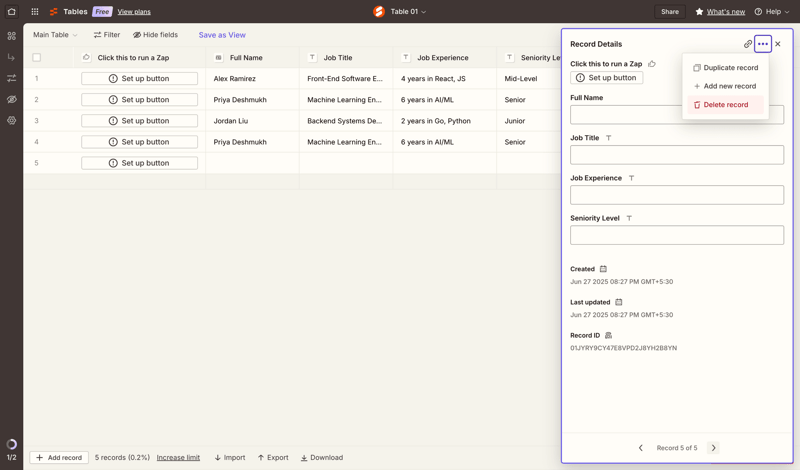Click the Mid-Level seniority cell
The height and width of the screenshot is (470, 800).
tap(529, 79)
